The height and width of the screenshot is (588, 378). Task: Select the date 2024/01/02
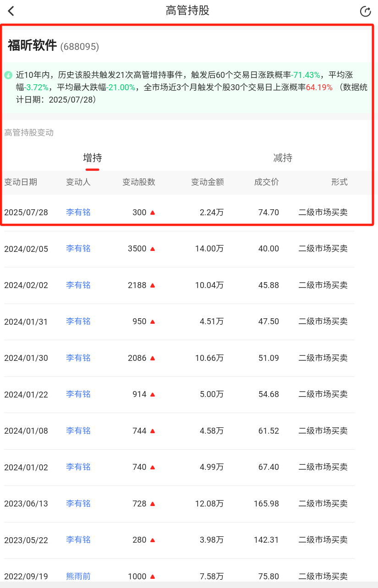click(x=26, y=467)
